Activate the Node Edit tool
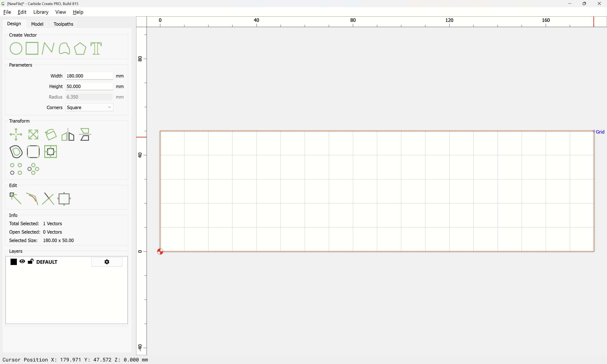This screenshot has width=607, height=364. tap(15, 198)
